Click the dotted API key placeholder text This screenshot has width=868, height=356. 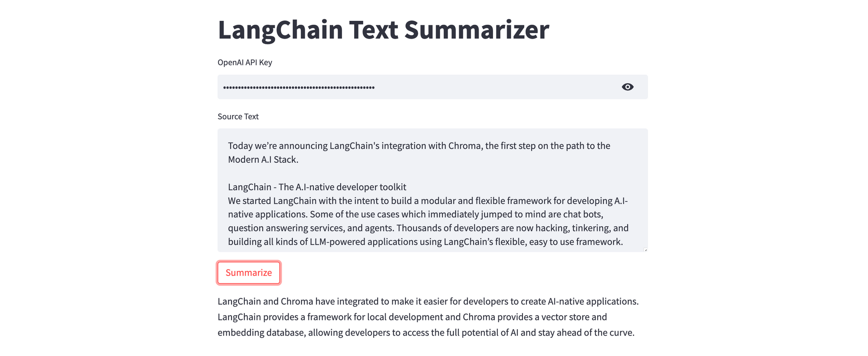[298, 87]
